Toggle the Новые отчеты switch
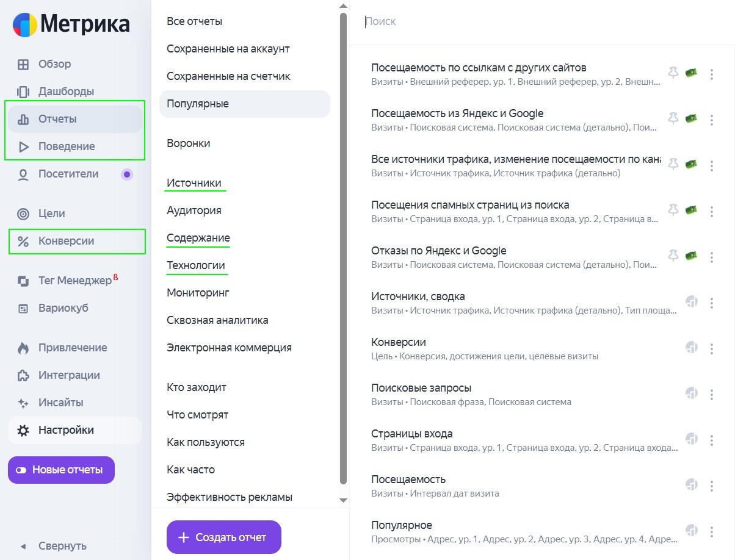The image size is (735, 560). pos(21,470)
